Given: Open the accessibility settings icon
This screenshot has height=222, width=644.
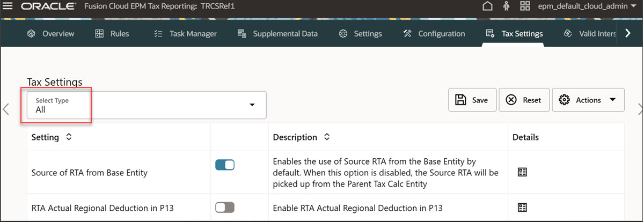Looking at the screenshot, I should [506, 7].
